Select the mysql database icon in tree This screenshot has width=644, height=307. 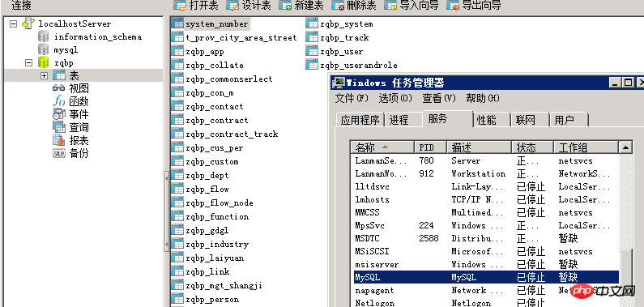[43, 49]
